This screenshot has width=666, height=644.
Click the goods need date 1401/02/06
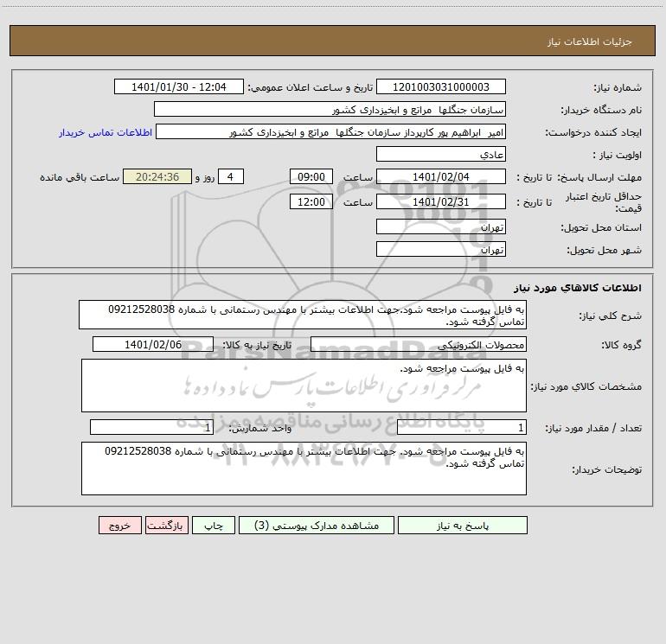(153, 344)
